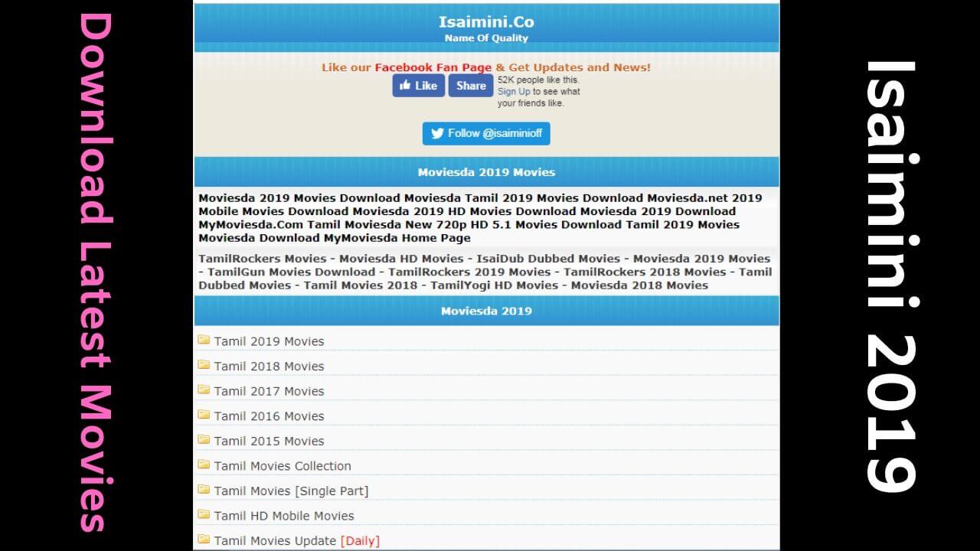Click the IsaiDub Dubbed Movies link
This screenshot has width=980, height=551.
point(548,259)
